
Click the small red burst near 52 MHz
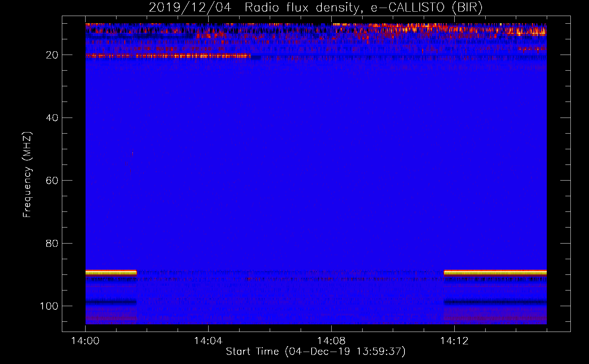pos(133,154)
